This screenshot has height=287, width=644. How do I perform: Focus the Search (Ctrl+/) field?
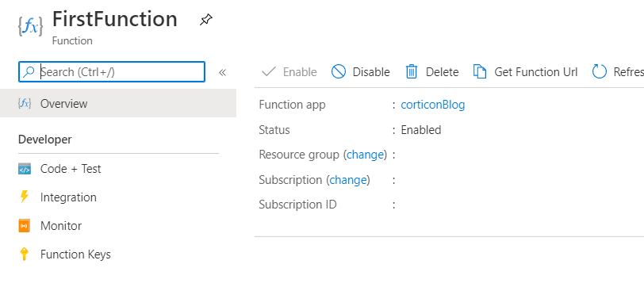pos(112,72)
